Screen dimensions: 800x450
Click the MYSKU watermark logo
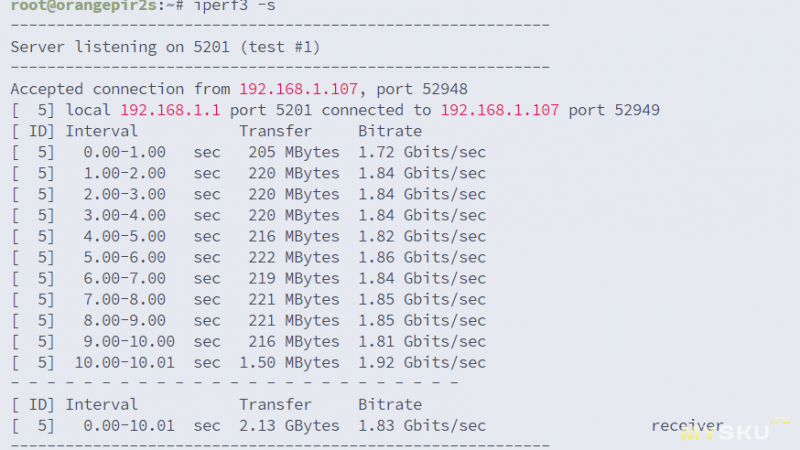tap(735, 431)
